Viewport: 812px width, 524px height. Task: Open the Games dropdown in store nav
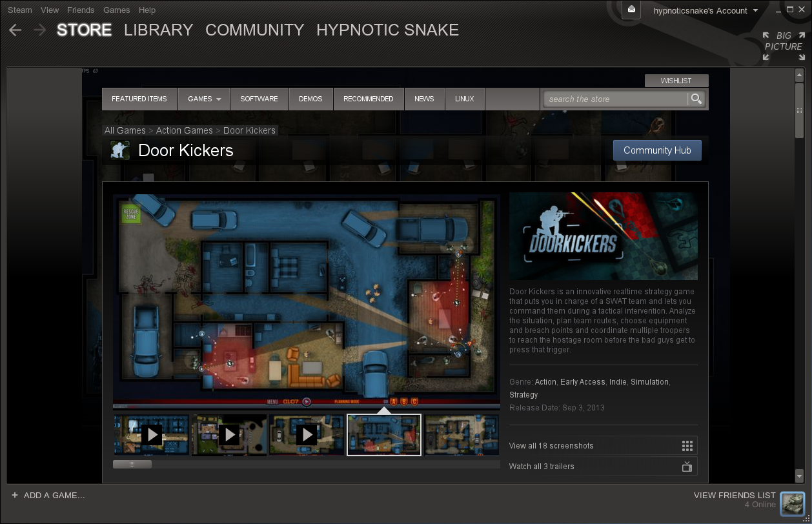click(204, 99)
